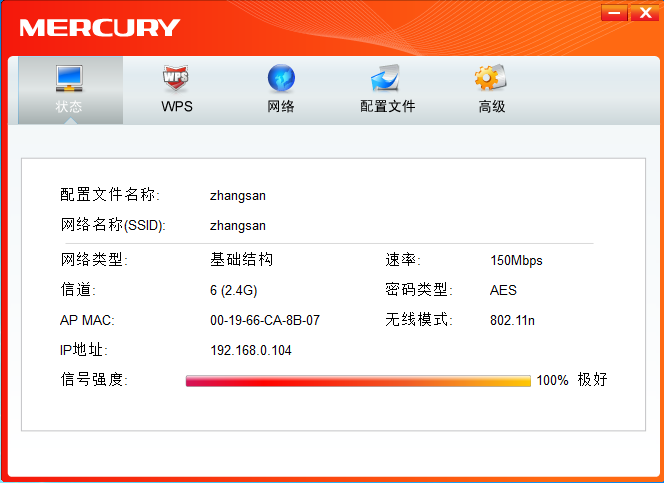Open the WPS tab

coord(177,106)
